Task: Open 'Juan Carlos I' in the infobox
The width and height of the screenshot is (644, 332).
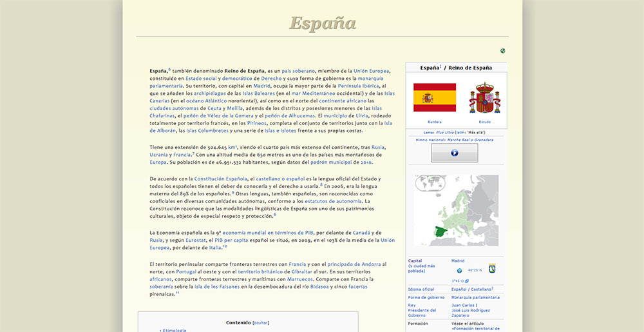Action: click(x=464, y=306)
